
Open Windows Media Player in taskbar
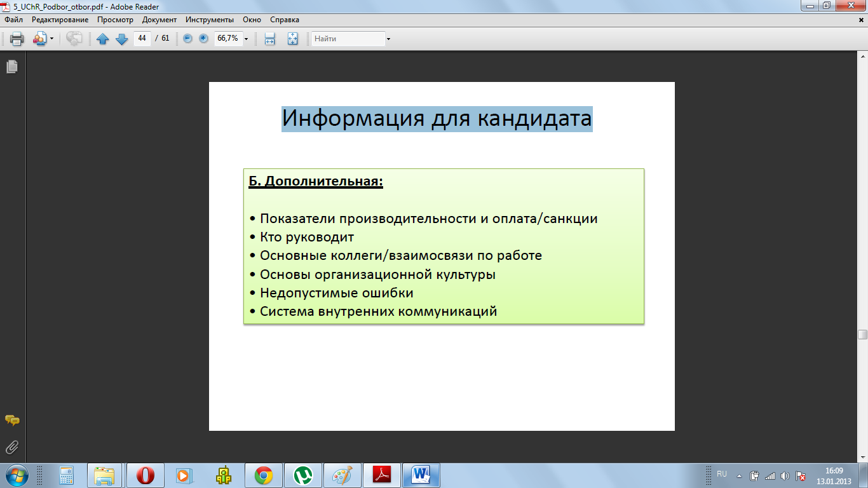[184, 475]
